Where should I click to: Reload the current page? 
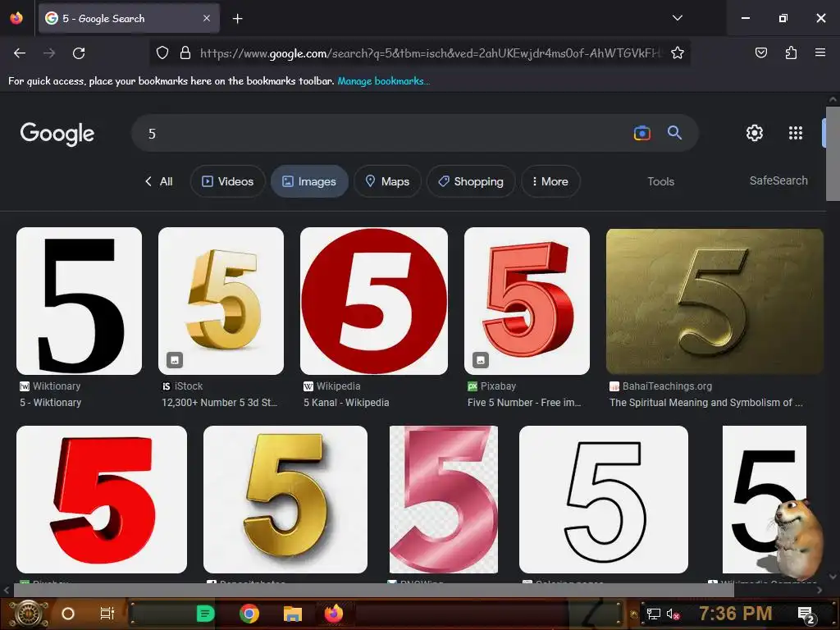(79, 53)
